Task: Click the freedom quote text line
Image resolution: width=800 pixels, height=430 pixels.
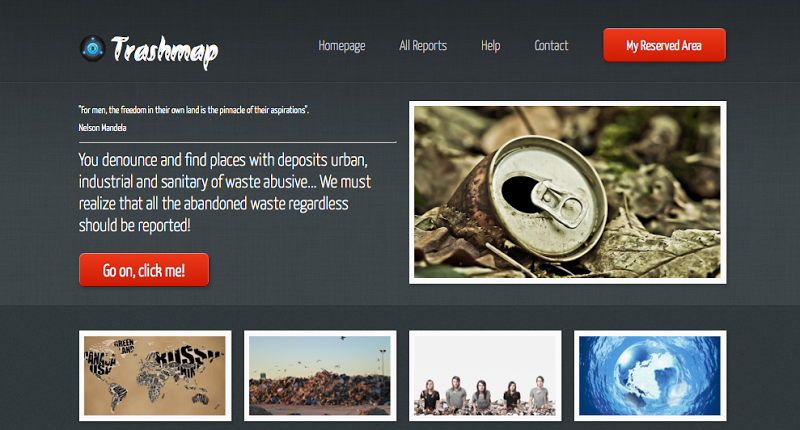Action: pyautogui.click(x=193, y=110)
